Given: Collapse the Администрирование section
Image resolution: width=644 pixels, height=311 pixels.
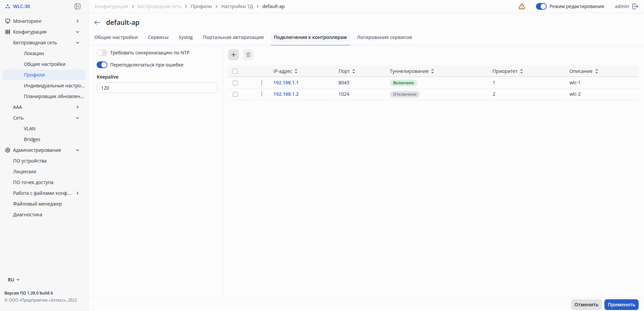Looking at the screenshot, I should (x=78, y=150).
